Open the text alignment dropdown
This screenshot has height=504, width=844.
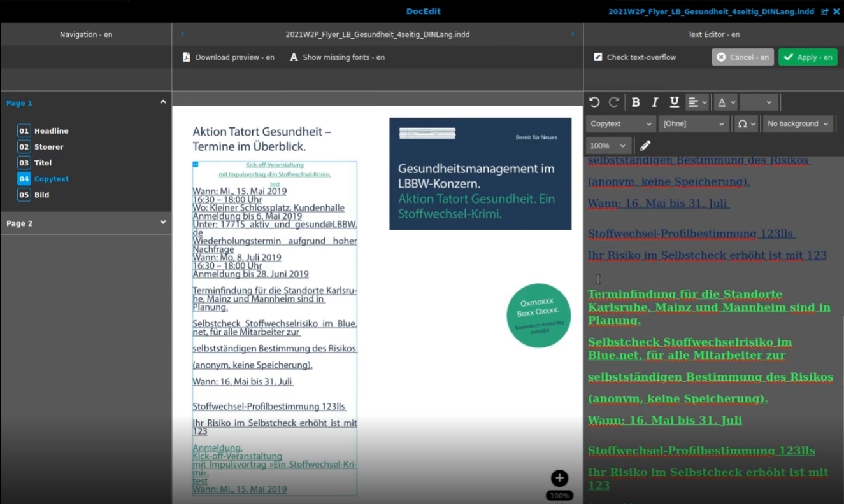pyautogui.click(x=697, y=102)
